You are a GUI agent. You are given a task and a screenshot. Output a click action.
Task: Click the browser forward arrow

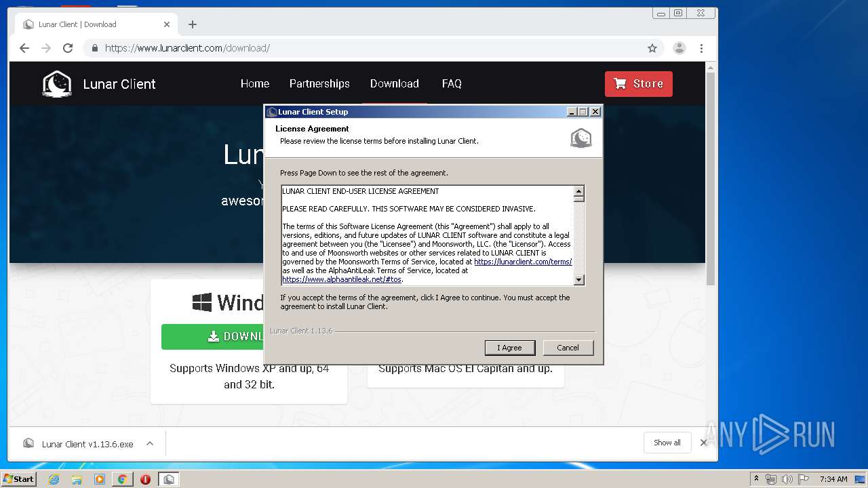pos(46,48)
